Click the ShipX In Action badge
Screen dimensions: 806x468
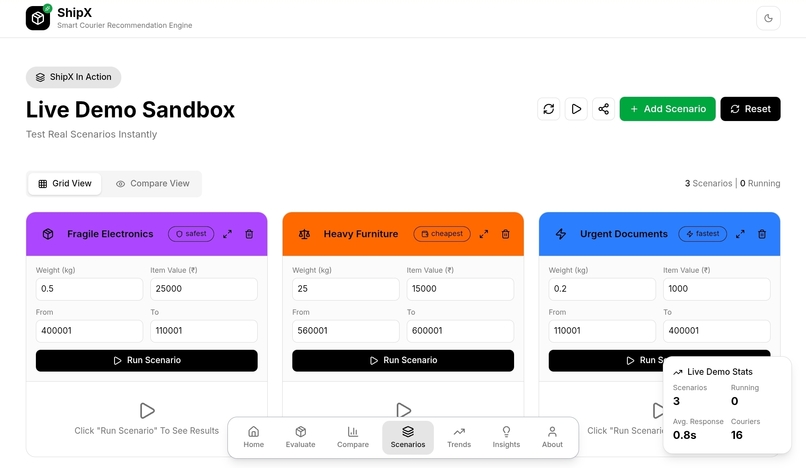pos(74,77)
